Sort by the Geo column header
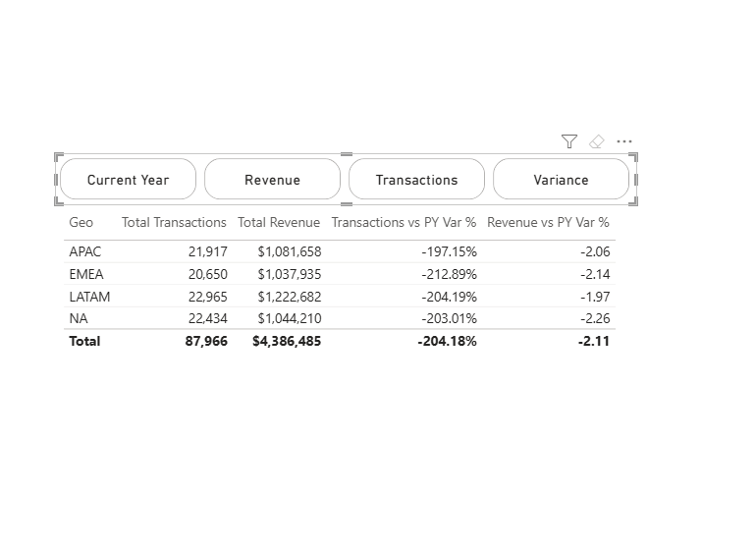756x552 pixels. (81, 222)
